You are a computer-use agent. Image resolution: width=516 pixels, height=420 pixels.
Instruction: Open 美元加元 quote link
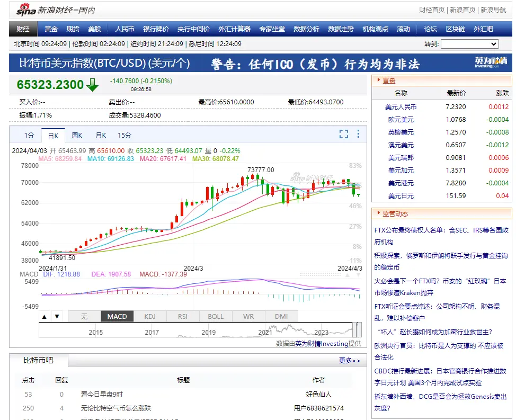click(401, 171)
